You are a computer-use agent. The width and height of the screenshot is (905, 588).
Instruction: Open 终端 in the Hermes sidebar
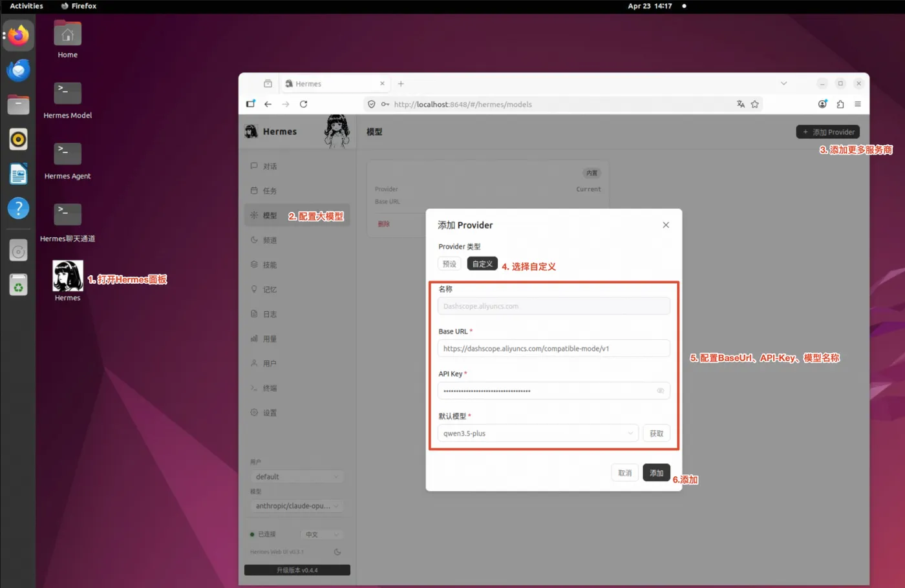pyautogui.click(x=297, y=388)
